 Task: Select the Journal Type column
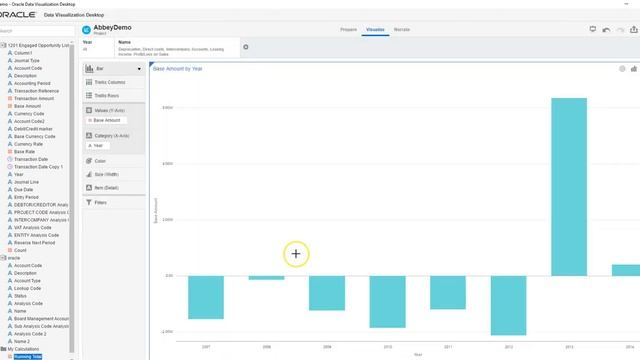(x=27, y=60)
